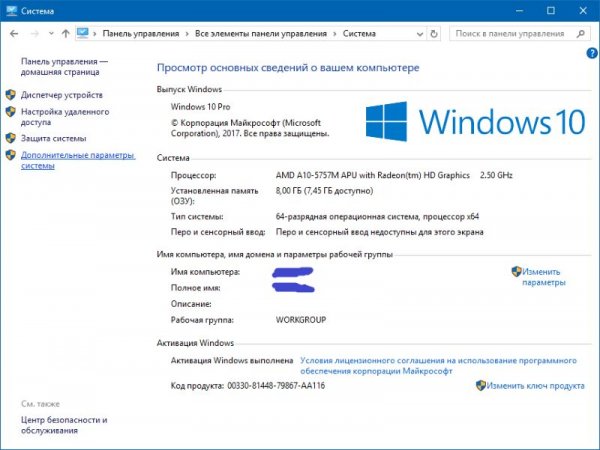Screen dimensions: 600x450
Task: Click 'Изменить ключ продукта' link
Action: [535, 386]
